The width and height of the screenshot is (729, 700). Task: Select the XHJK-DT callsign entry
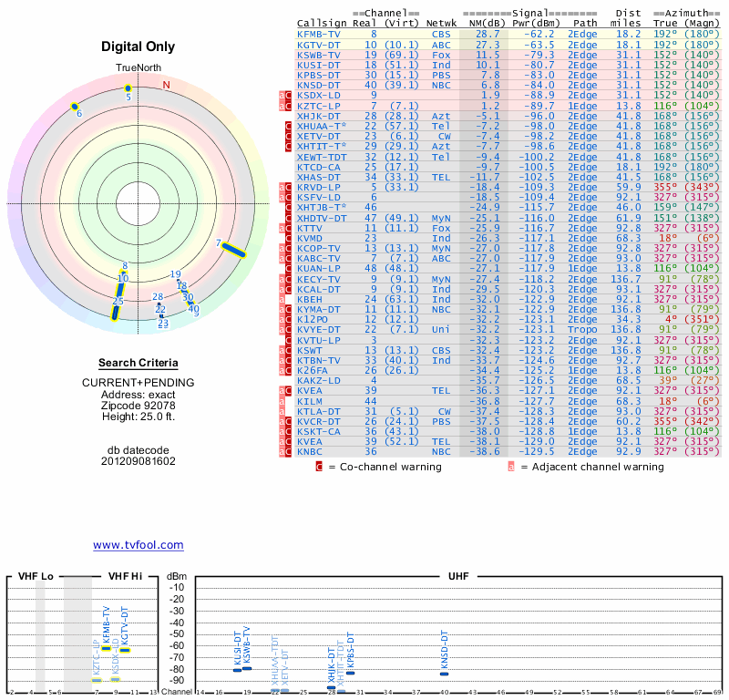(318, 115)
